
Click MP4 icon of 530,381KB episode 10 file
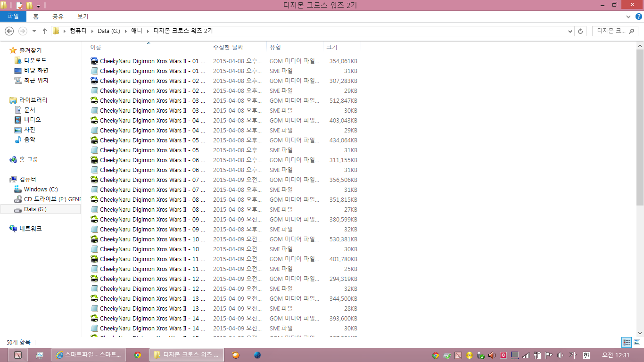click(94, 239)
